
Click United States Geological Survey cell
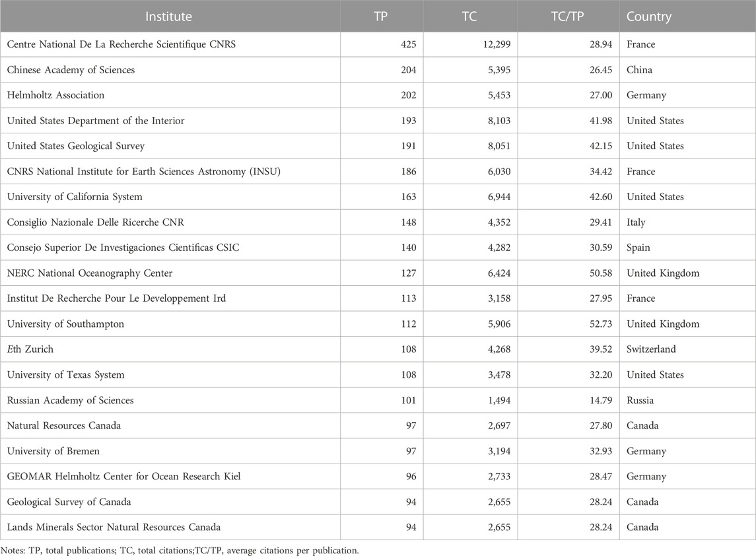[76, 146]
